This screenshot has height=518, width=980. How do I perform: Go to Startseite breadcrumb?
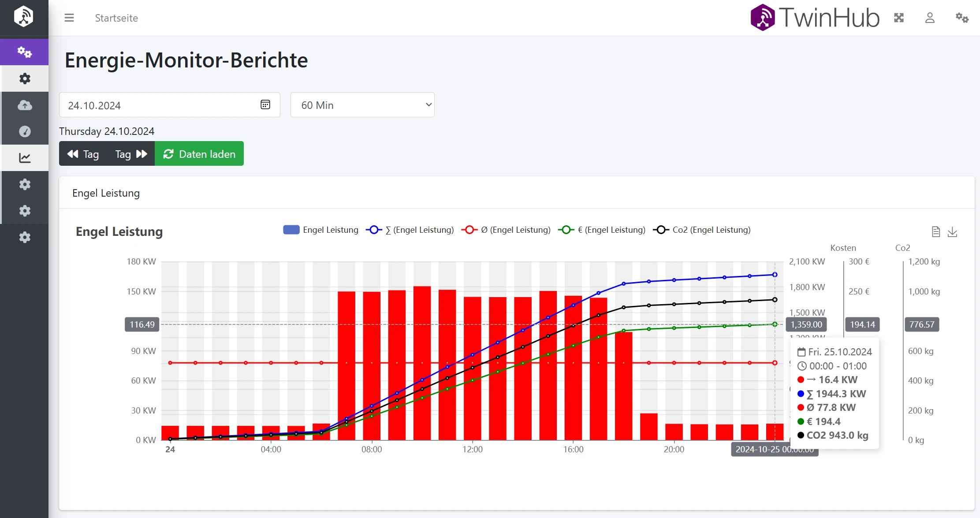click(x=116, y=18)
